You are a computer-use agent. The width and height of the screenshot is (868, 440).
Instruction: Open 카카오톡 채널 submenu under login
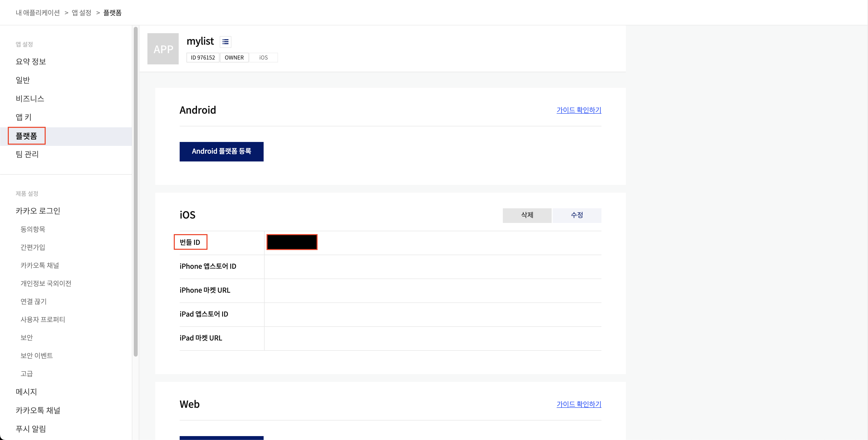pos(40,265)
